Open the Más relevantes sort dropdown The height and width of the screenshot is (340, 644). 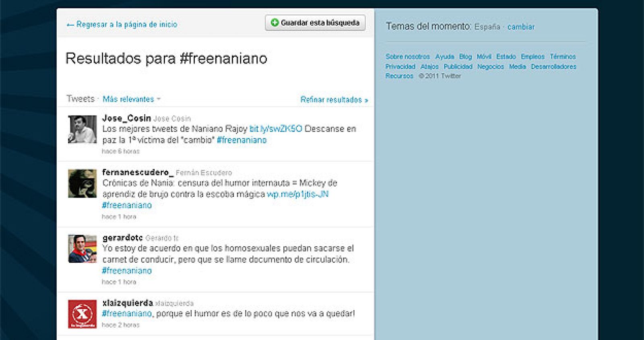click(131, 99)
